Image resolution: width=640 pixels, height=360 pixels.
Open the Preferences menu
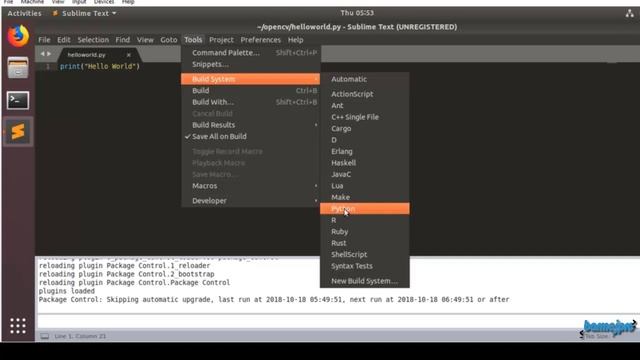tap(260, 40)
